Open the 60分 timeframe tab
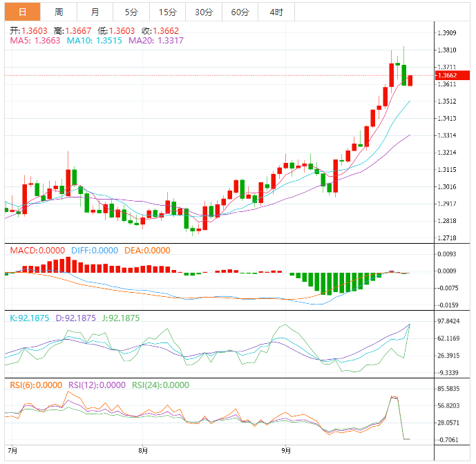 pyautogui.click(x=240, y=12)
